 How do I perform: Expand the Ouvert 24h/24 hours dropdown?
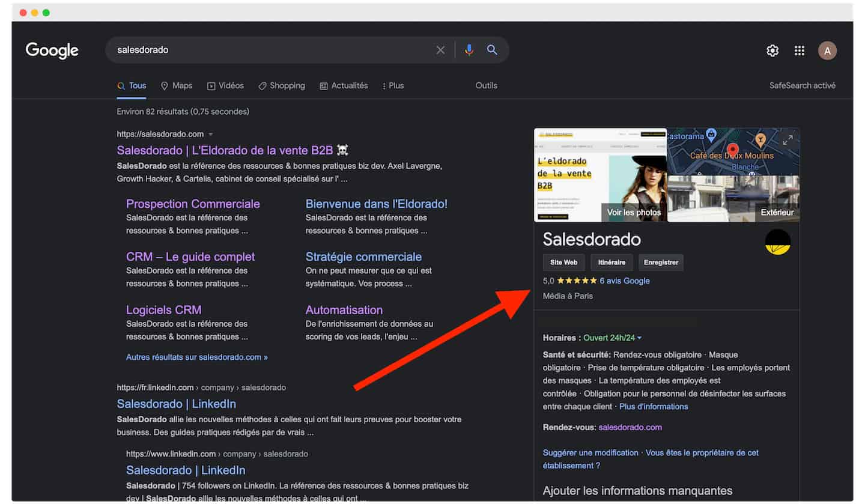click(x=612, y=338)
